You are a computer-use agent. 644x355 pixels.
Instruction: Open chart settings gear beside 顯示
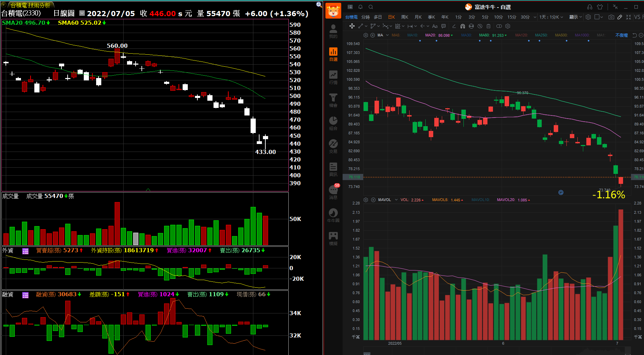588,17
